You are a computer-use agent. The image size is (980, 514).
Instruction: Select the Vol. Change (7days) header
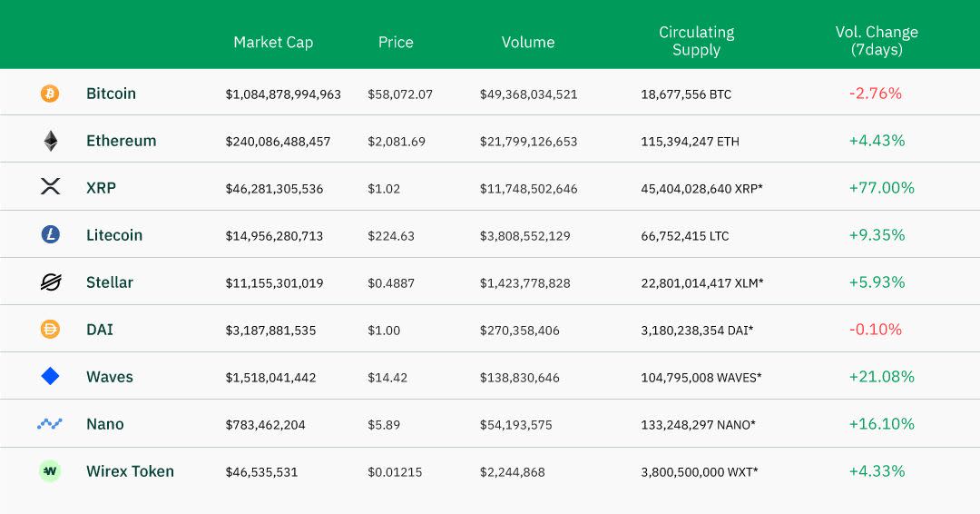pos(877,41)
